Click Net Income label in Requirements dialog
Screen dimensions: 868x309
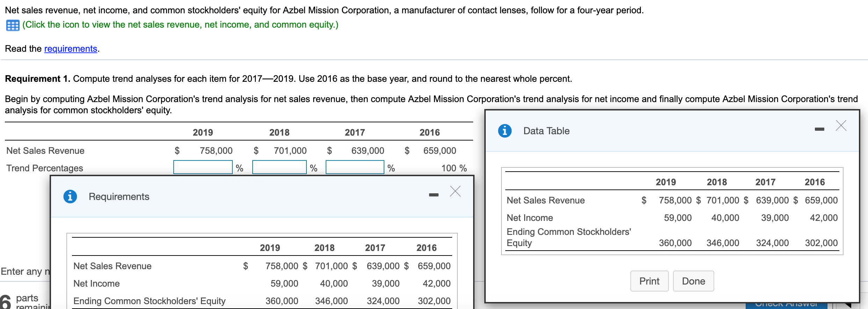tap(96, 283)
